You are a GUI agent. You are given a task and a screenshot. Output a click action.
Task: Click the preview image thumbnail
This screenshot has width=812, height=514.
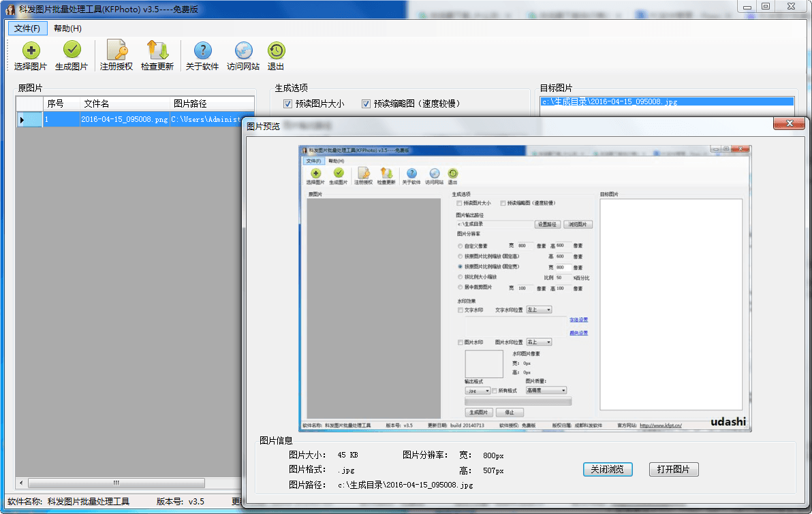(525, 289)
